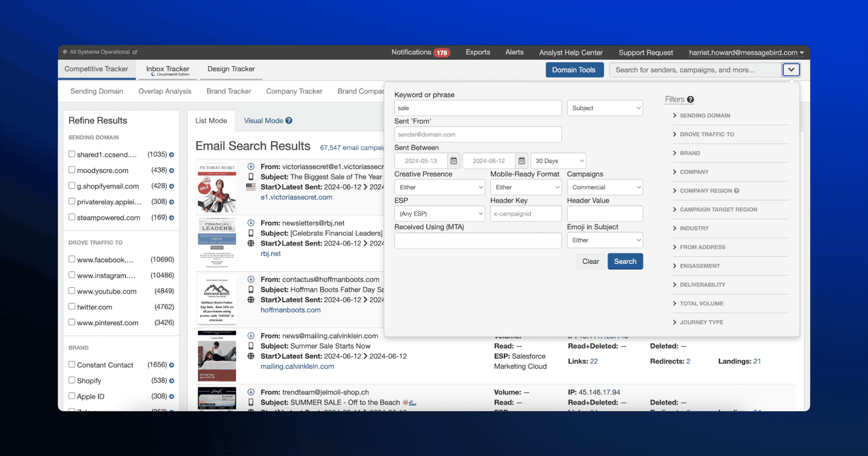Open the Mobile-Ready Format dropdown

coord(526,187)
